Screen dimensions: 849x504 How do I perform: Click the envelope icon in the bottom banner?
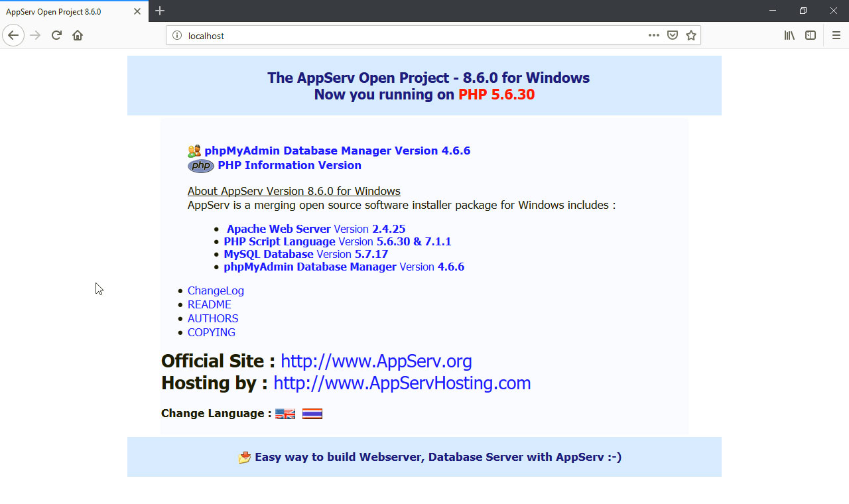click(x=244, y=457)
